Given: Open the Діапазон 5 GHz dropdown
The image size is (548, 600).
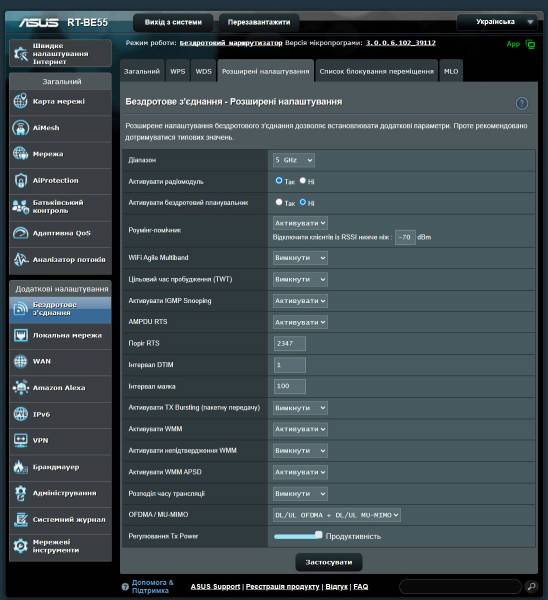Looking at the screenshot, I should tap(294, 160).
